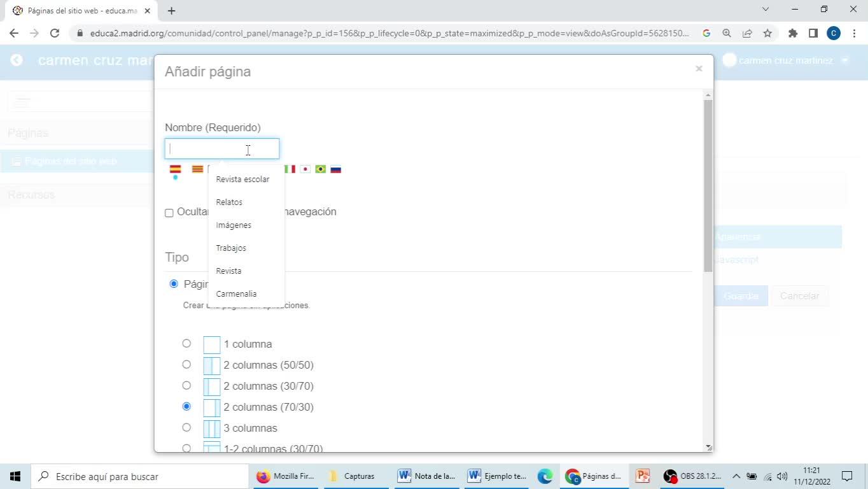Click the dialog vertical scrollbar thumb
The height and width of the screenshot is (489, 868).
click(708, 186)
